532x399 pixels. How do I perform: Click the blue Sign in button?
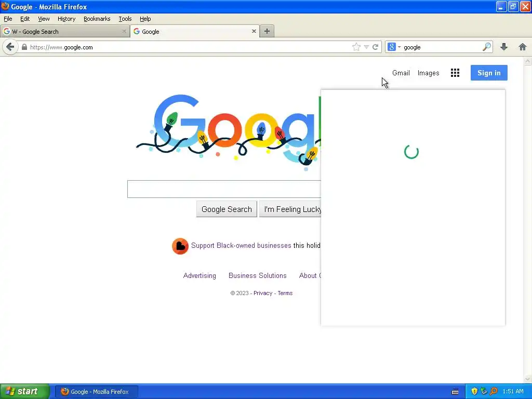point(489,73)
